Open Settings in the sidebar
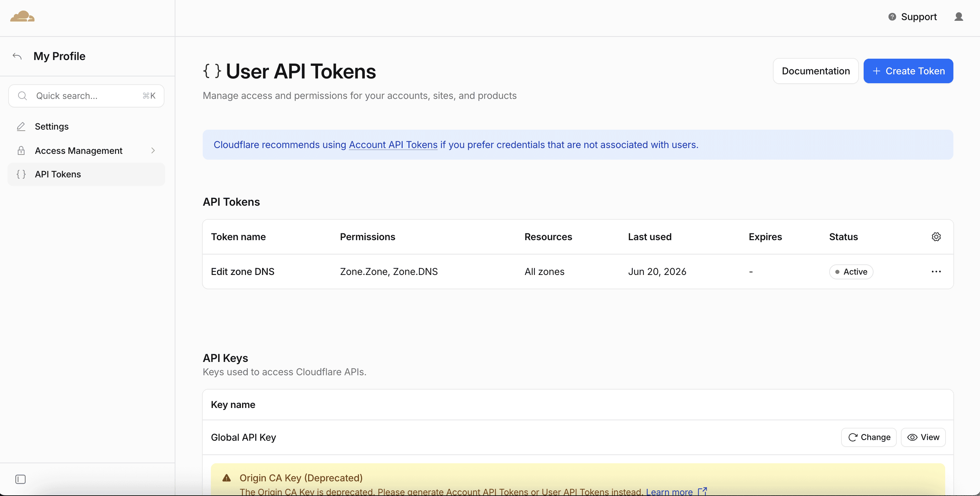980x496 pixels. 86,127
